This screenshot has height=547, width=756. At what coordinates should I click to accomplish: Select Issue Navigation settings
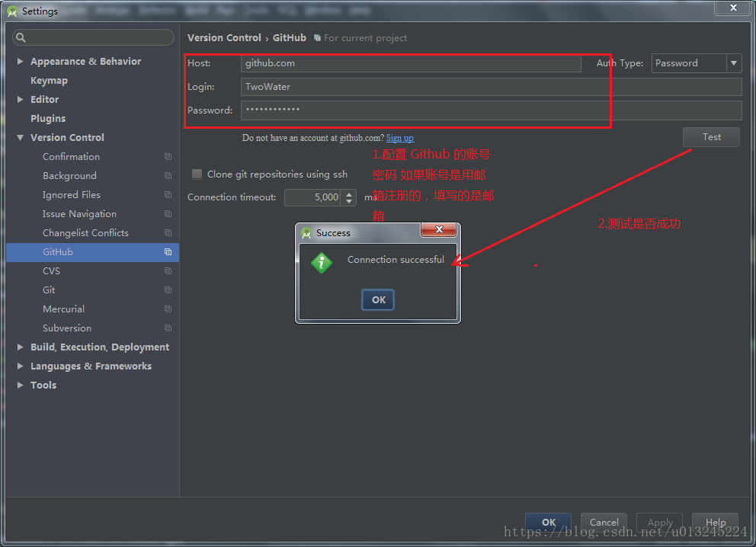click(x=79, y=214)
